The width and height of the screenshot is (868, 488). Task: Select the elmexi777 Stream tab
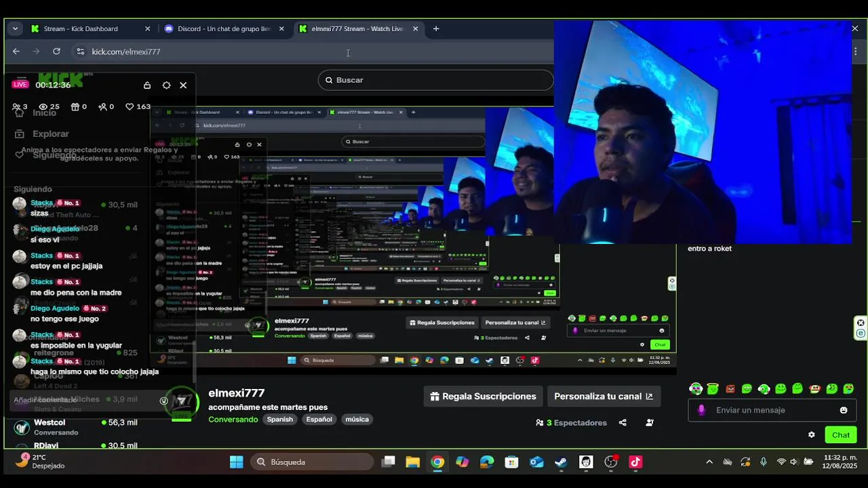click(357, 28)
